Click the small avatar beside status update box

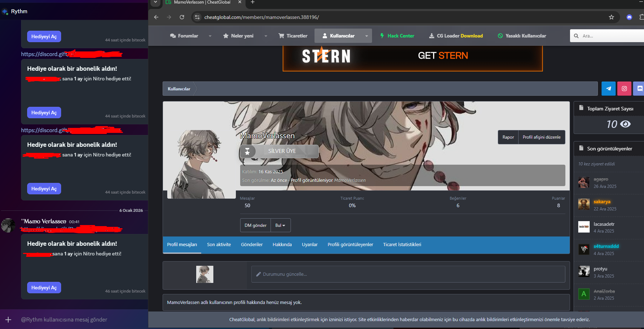pos(205,274)
